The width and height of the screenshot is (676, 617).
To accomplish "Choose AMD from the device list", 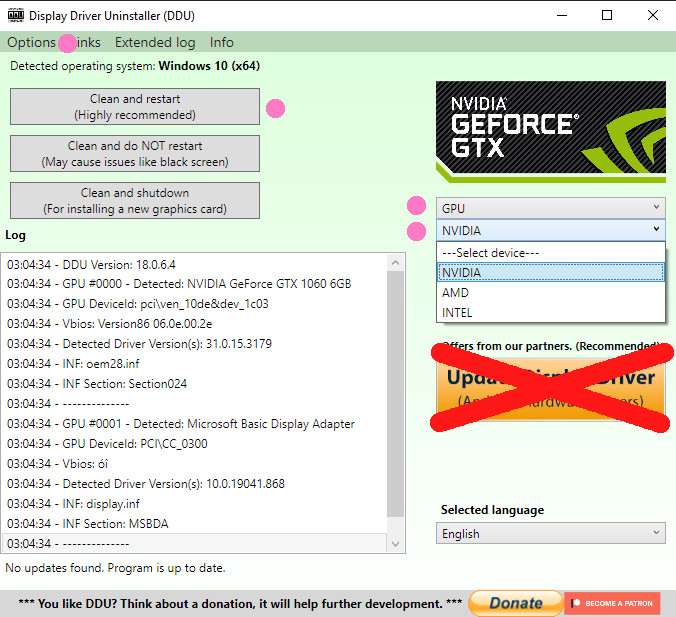I will 551,293.
